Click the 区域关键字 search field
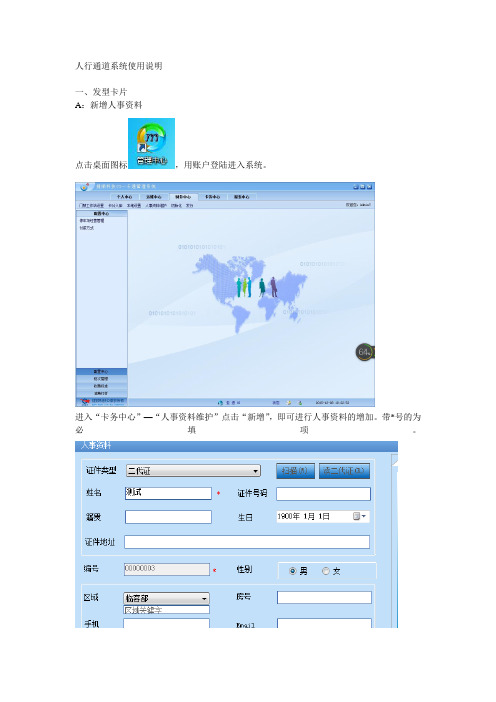The image size is (496, 702). coord(167,610)
